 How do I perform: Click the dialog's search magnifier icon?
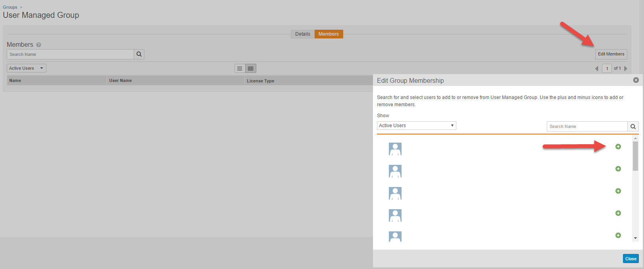click(633, 126)
